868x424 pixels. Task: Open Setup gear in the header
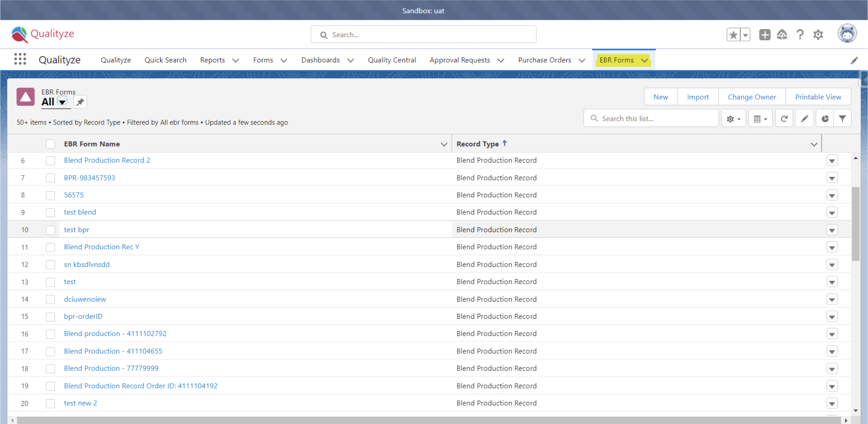click(x=818, y=35)
